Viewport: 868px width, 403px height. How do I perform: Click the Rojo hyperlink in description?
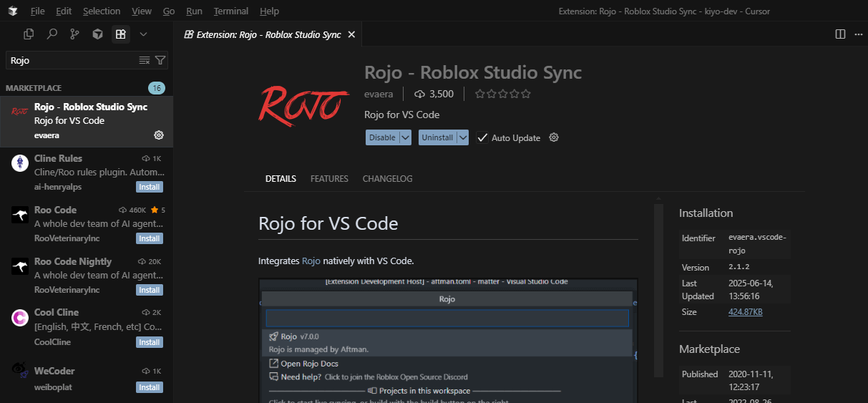coord(311,261)
